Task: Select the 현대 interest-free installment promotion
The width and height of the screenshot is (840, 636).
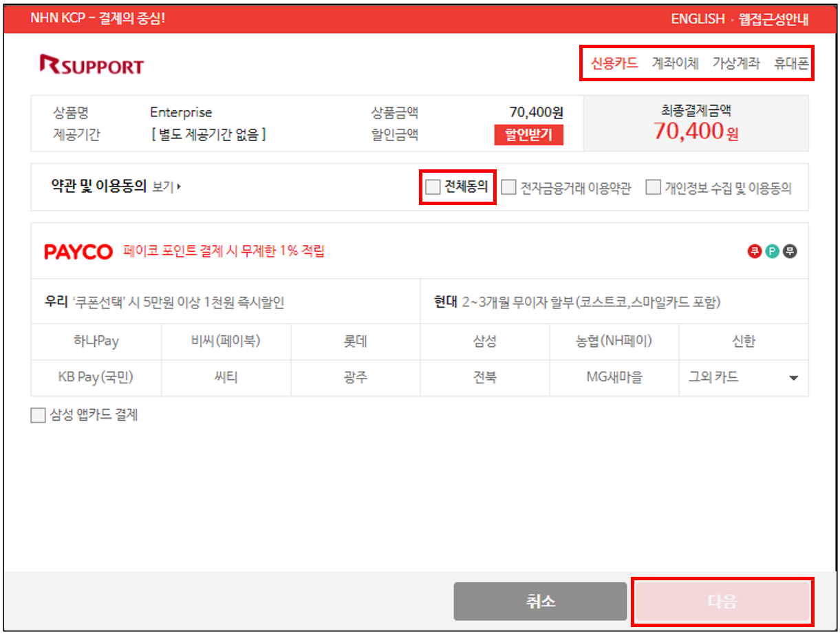Action: 614,302
